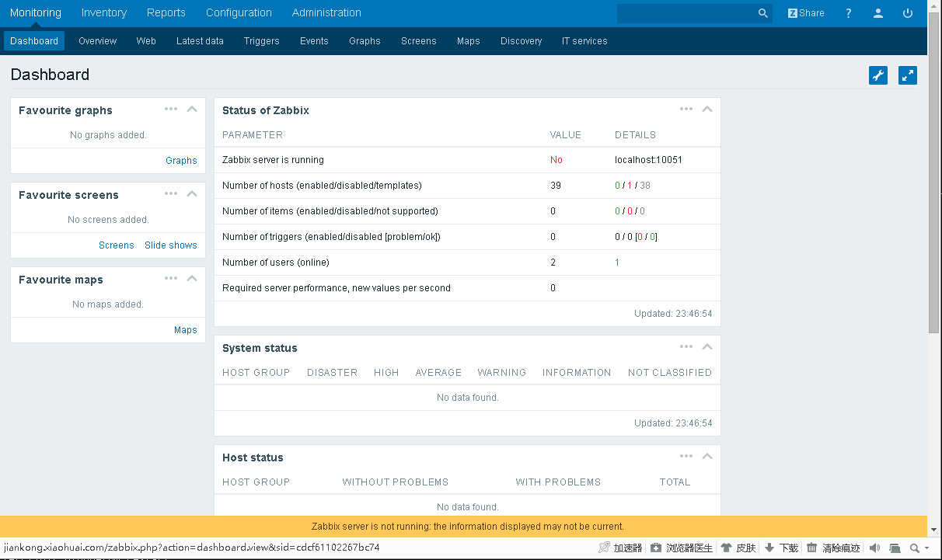Follow the Slide shows link
This screenshot has width=942, height=560.
[x=171, y=245]
